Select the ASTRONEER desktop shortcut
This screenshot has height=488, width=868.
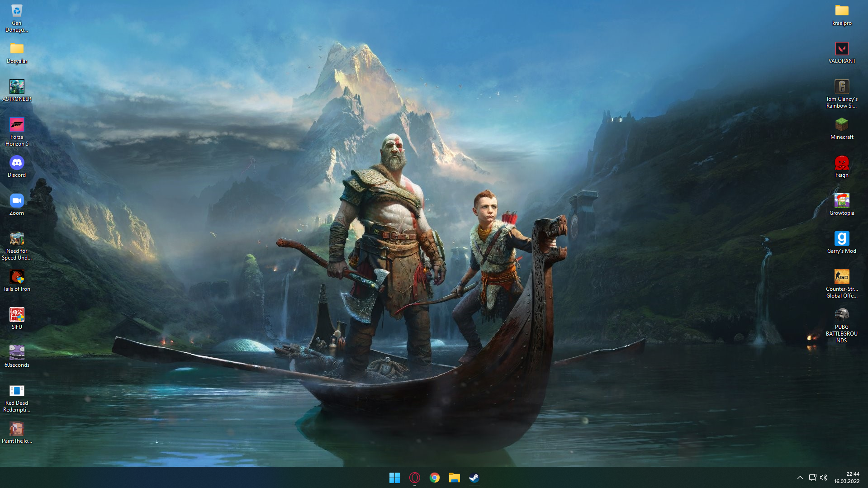17,90
